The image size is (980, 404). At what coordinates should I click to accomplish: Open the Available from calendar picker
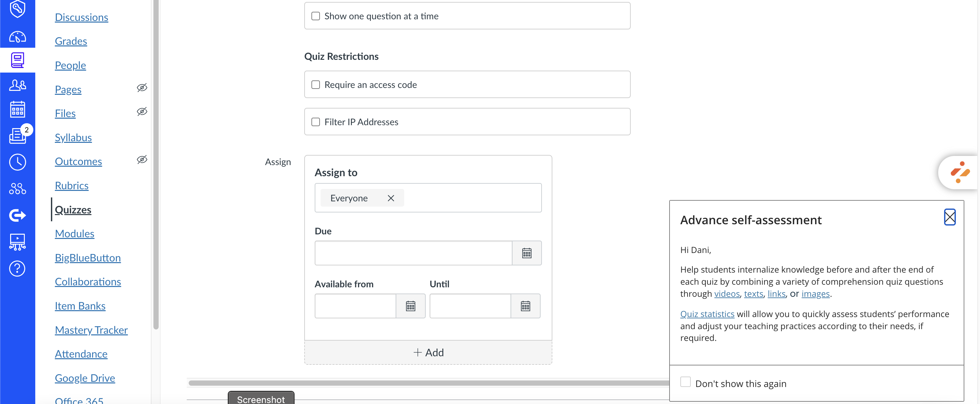point(410,306)
